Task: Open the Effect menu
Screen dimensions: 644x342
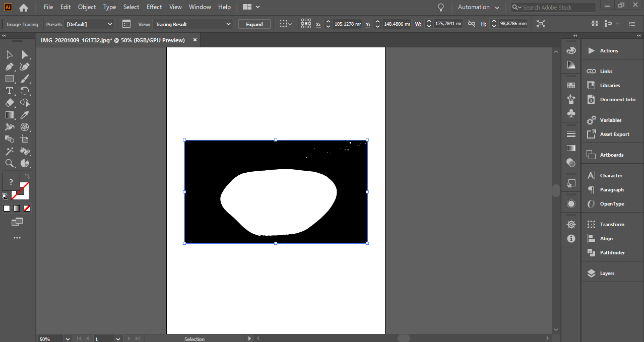Action: (x=154, y=7)
